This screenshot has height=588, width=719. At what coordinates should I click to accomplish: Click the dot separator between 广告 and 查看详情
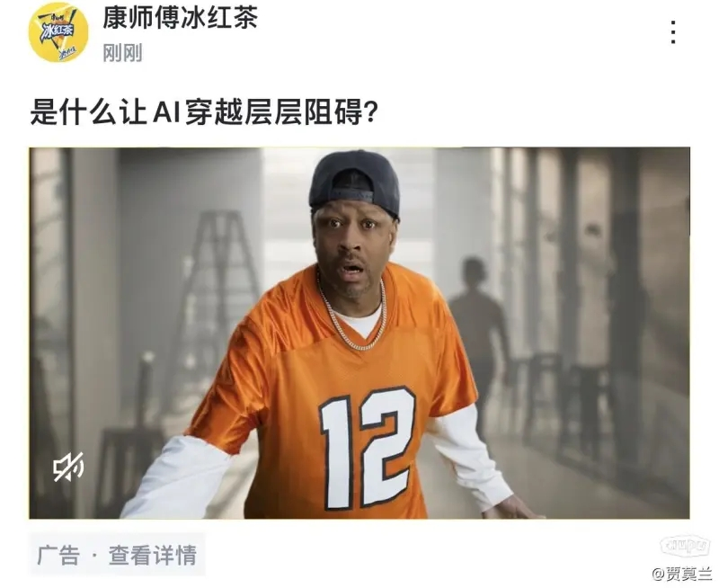point(94,556)
